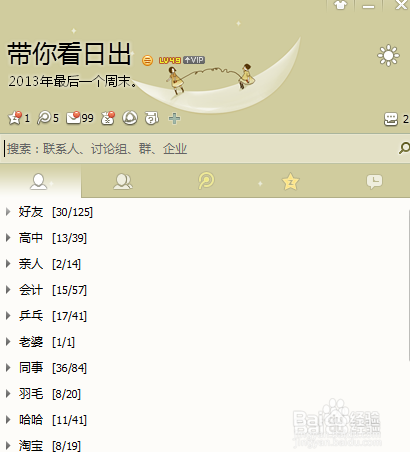Image resolution: width=410 pixels, height=452 pixels.
Task: Switch to the recent conversations tab
Action: click(x=374, y=182)
